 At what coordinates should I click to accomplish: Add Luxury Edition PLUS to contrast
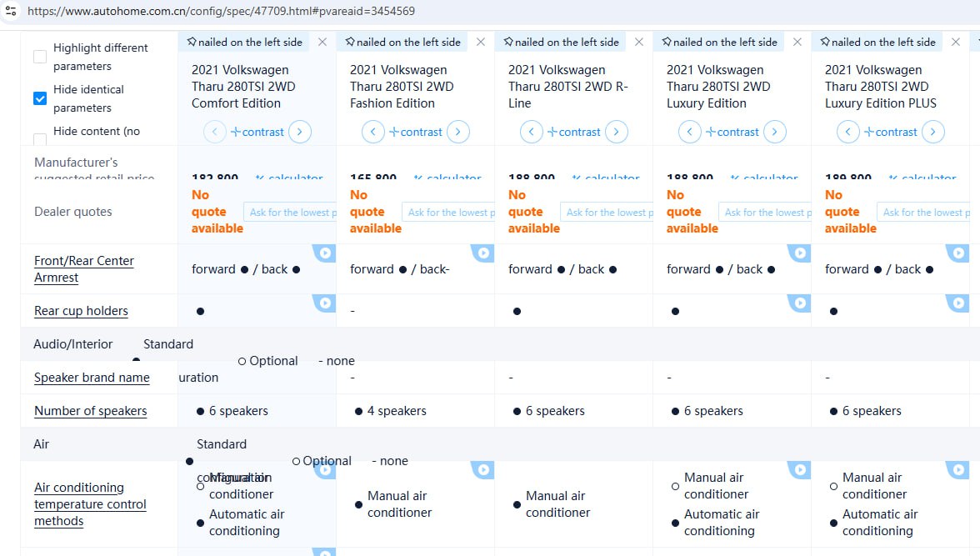pyautogui.click(x=891, y=132)
